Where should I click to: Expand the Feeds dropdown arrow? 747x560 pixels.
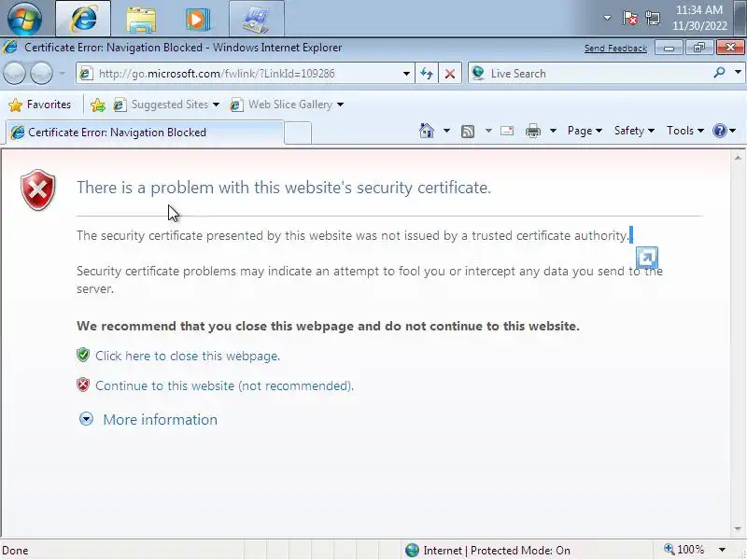click(488, 131)
